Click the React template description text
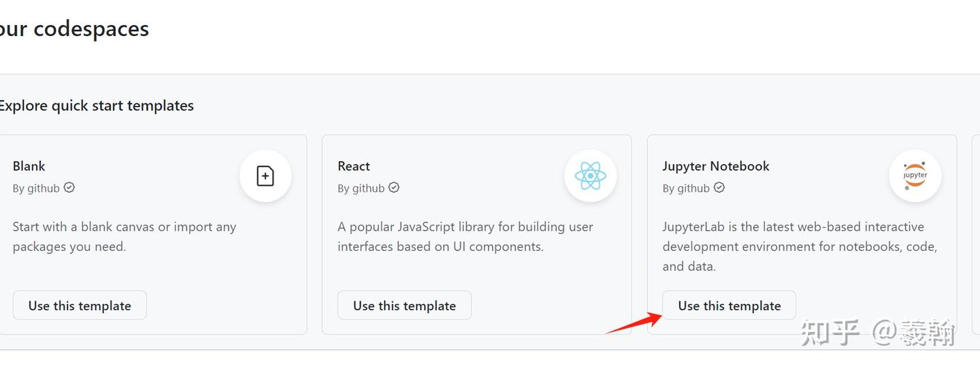 (465, 237)
